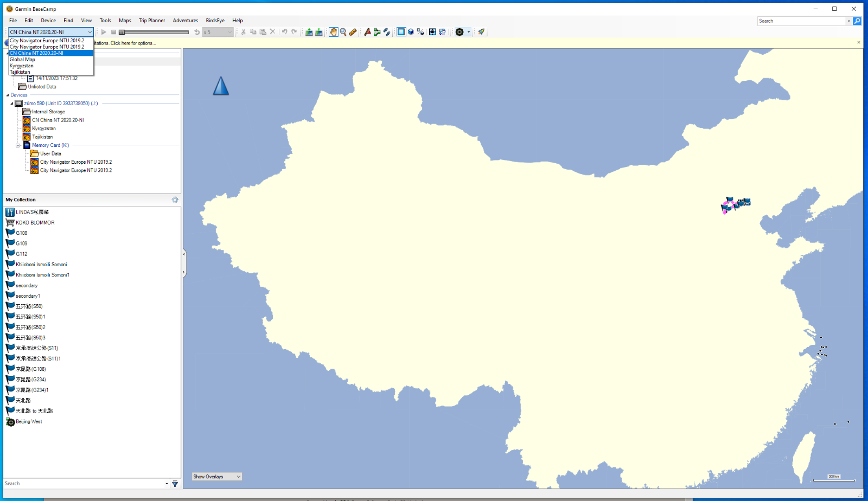Screen dimensions: 868x501
Task: Select the Hand pan tool
Action: pyautogui.click(x=333, y=32)
